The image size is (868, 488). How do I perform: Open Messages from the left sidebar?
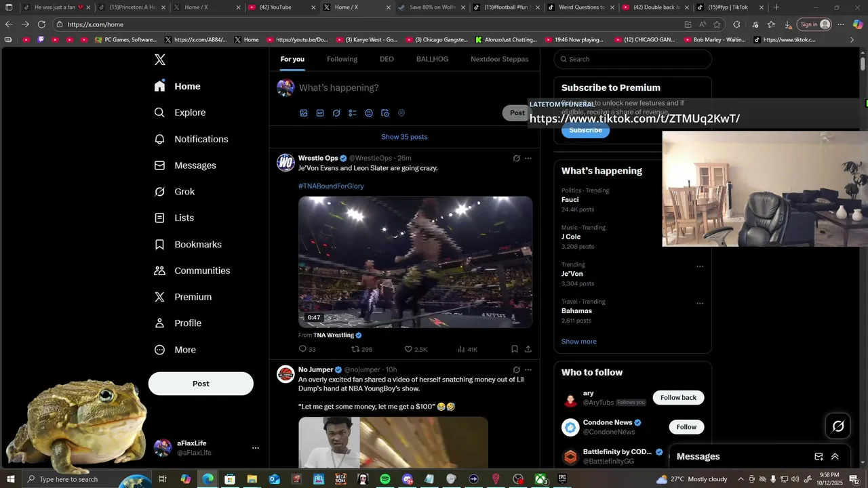185,165
